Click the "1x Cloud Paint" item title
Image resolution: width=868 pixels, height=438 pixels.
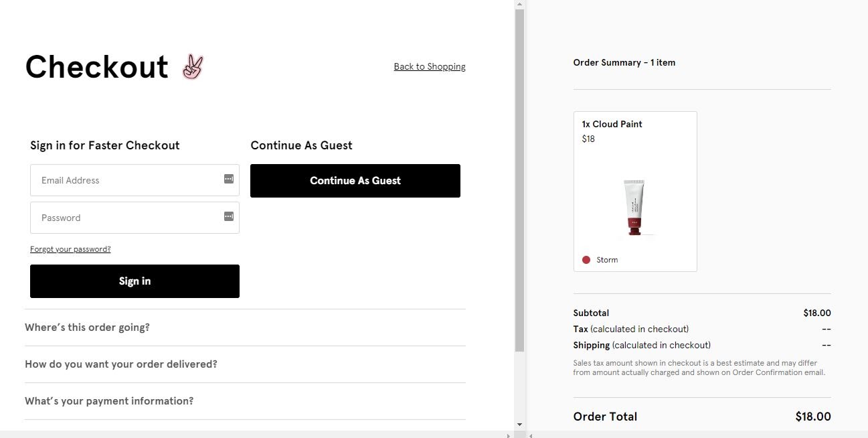612,124
